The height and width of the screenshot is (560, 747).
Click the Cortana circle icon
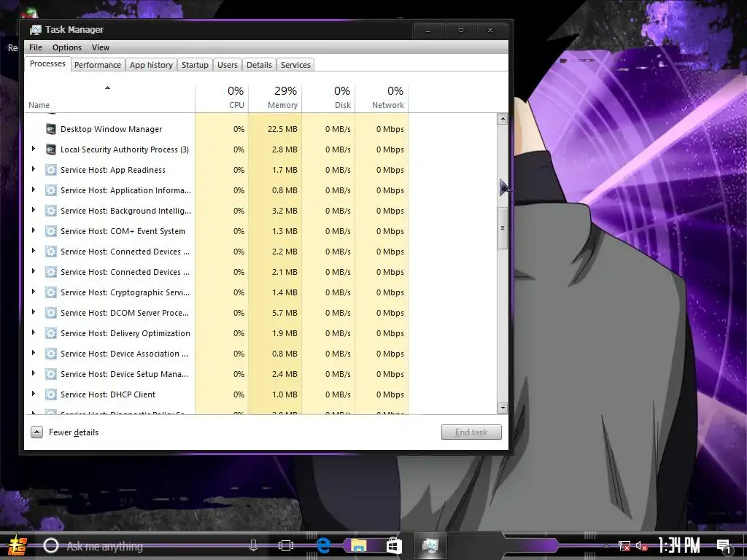point(50,545)
